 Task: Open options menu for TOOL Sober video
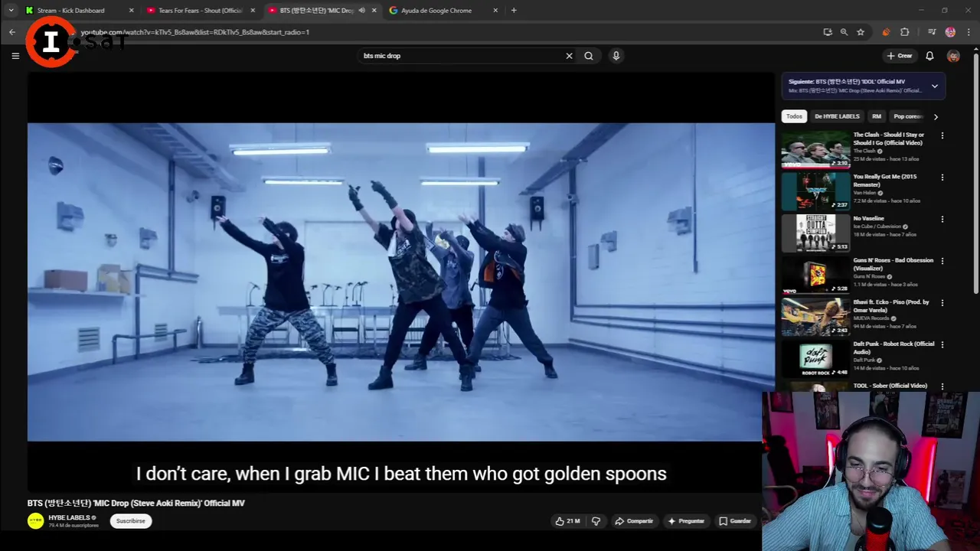[x=942, y=386]
